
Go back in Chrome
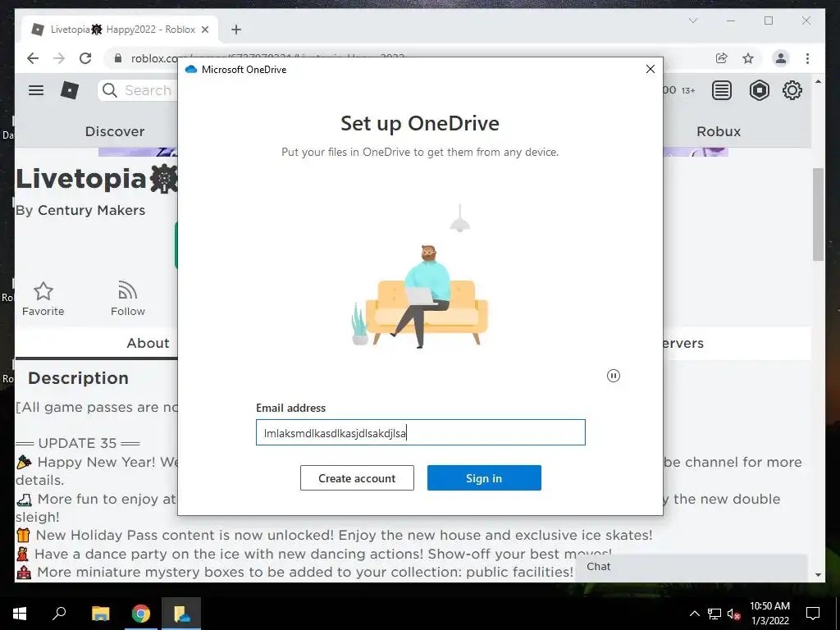pyautogui.click(x=33, y=58)
